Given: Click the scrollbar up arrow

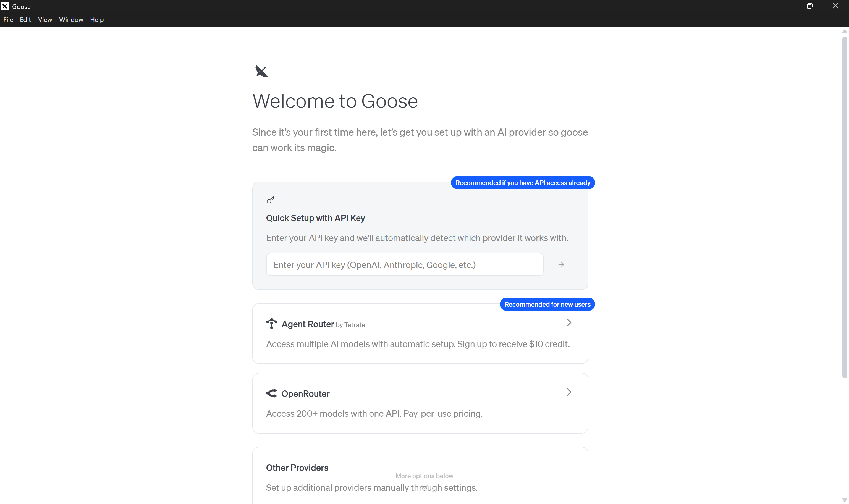Looking at the screenshot, I should coord(844,31).
